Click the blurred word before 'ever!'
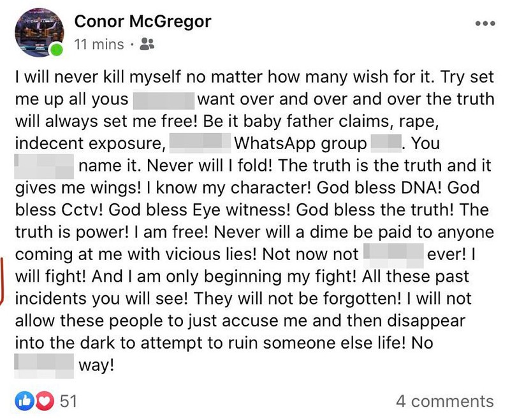Viewport: 510px width, 420px height. point(393,255)
